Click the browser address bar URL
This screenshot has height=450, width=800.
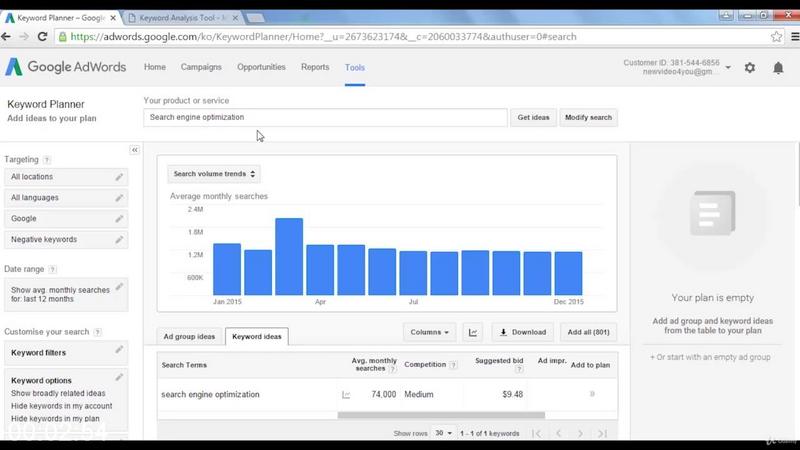coord(323,37)
